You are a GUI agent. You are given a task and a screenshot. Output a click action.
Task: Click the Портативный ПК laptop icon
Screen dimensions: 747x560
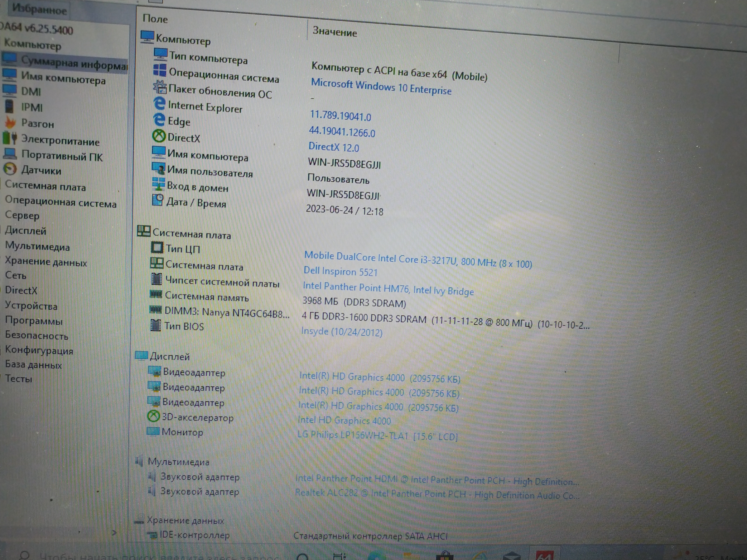point(10,154)
